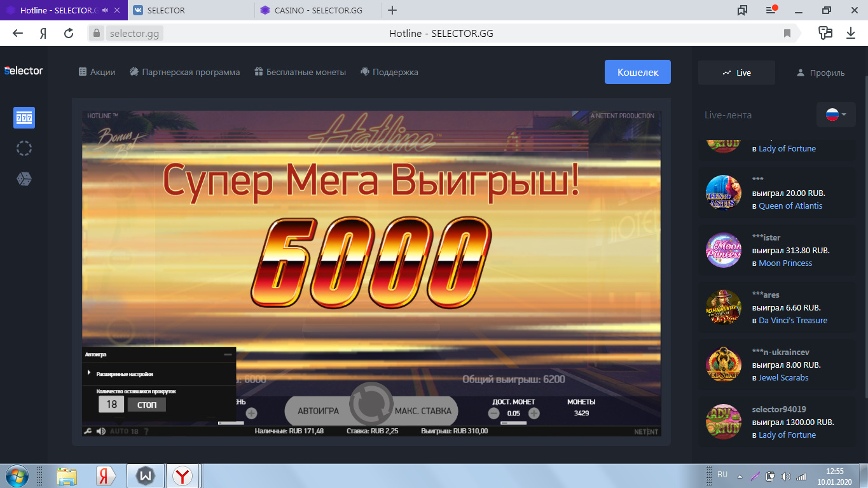The height and width of the screenshot is (488, 868).
Task: Open game settings with the wrench icon
Action: [89, 430]
